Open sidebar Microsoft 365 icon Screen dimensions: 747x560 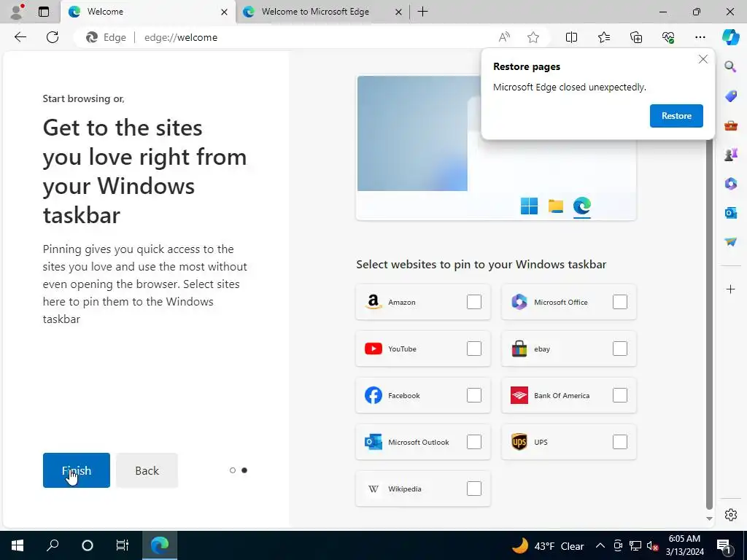730,183
